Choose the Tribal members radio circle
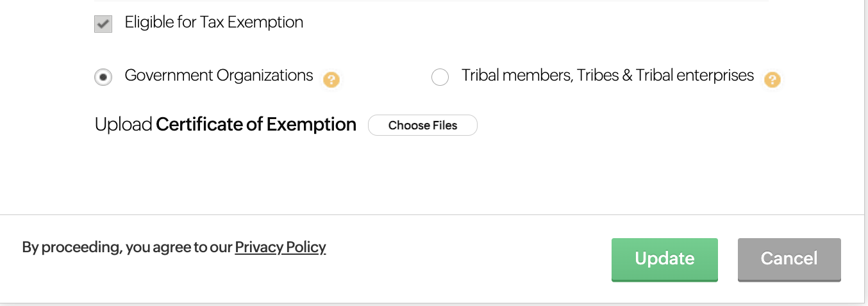 tap(440, 77)
